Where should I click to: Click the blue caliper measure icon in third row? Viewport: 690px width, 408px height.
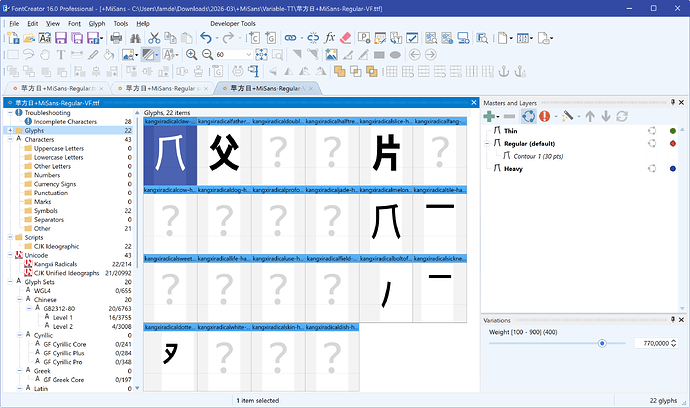pyautogui.click(x=253, y=71)
